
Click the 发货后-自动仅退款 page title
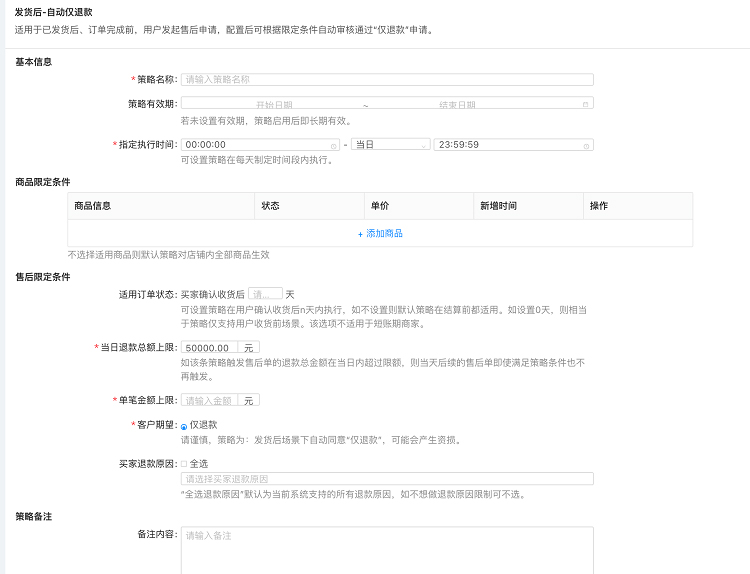point(54,12)
